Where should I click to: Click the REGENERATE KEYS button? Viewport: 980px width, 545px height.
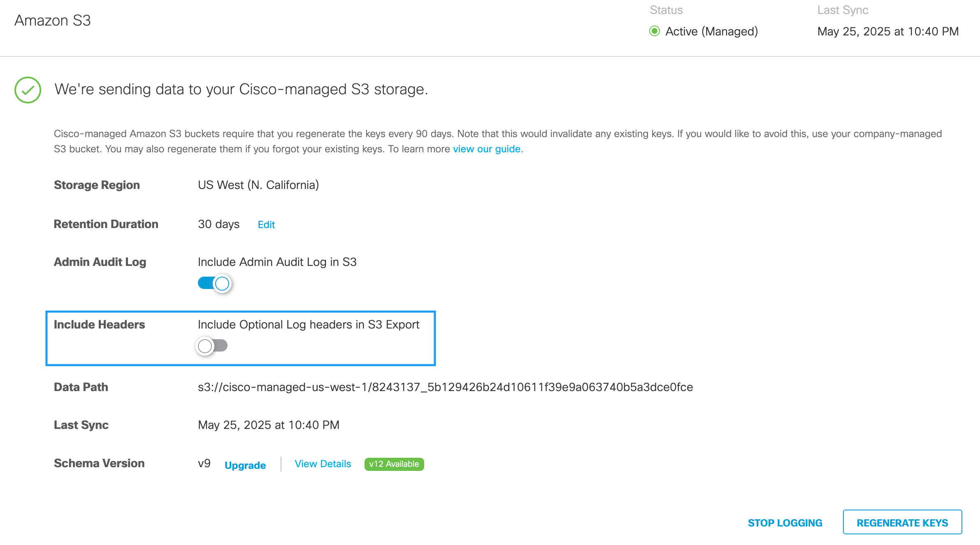(x=902, y=522)
